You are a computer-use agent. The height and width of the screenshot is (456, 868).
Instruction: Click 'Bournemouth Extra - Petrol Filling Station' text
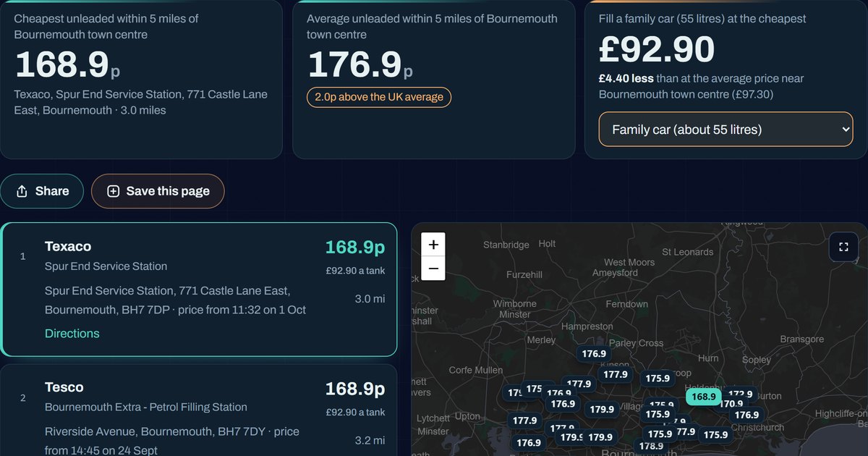(x=146, y=407)
